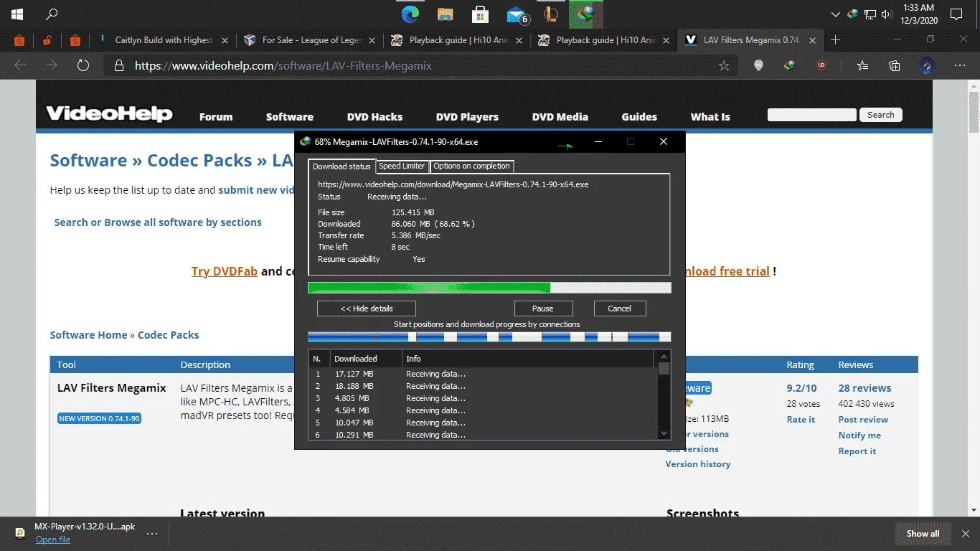The image size is (980, 551).
Task: Open the network status tray icon
Action: pyautogui.click(x=870, y=14)
